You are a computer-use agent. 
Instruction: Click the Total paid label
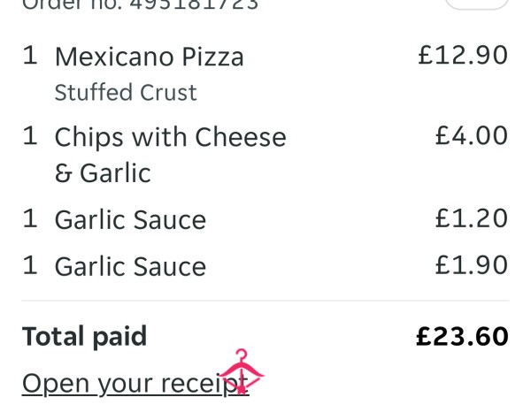point(84,336)
